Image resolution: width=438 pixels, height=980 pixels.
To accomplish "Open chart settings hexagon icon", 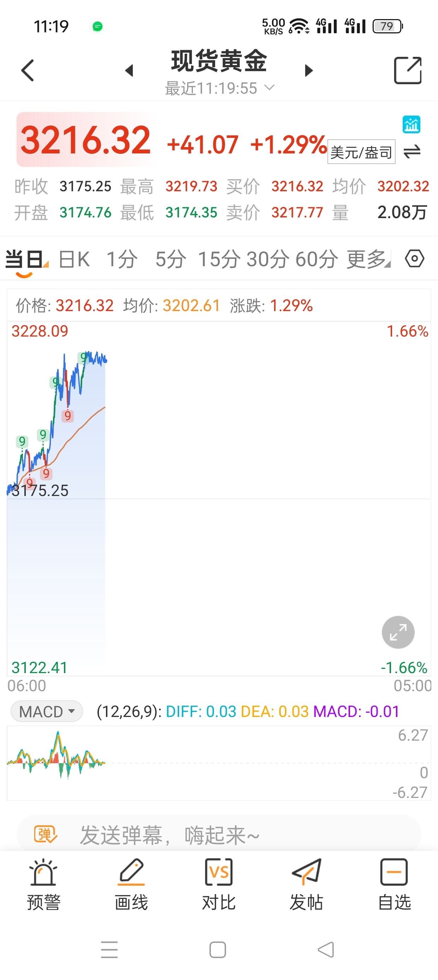I will 414,259.
